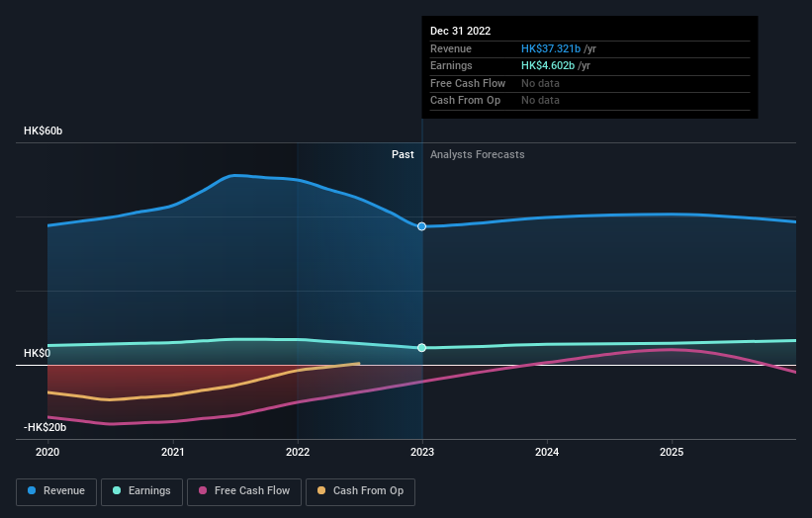Select the revenue data point at 2023
The height and width of the screenshot is (518, 812).
coord(422,226)
